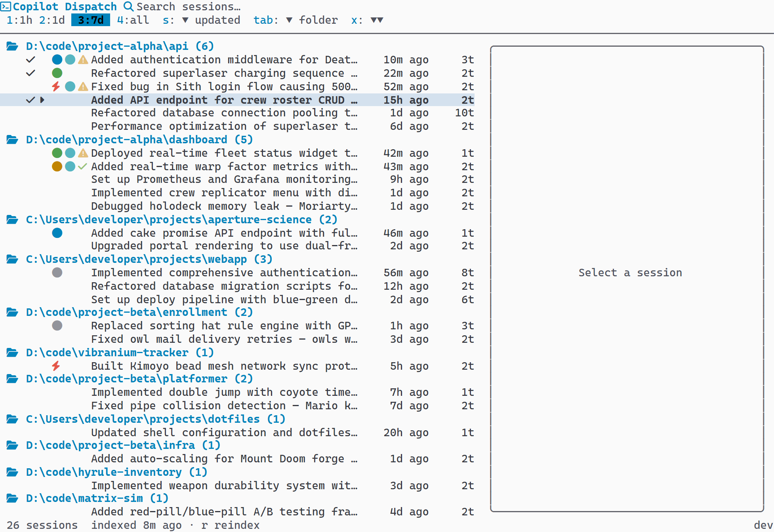Click warning icon on Sith login row

point(83,87)
